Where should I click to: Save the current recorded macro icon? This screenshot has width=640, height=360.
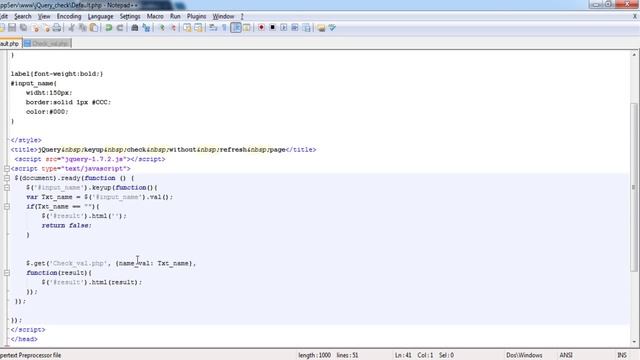[x=306, y=28]
